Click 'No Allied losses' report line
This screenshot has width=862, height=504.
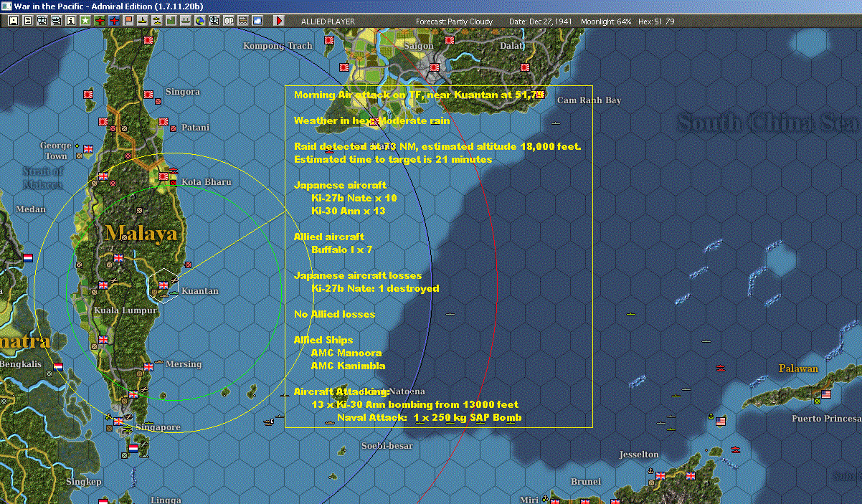pos(334,314)
